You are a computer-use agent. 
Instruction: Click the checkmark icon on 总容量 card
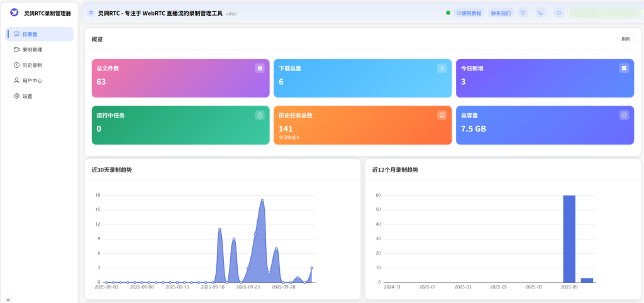pos(624,115)
